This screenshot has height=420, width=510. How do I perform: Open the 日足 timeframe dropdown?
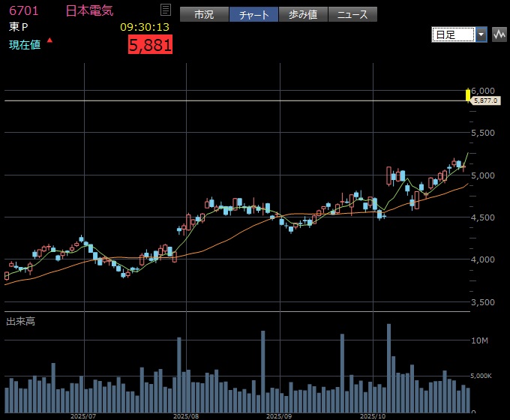(x=454, y=34)
